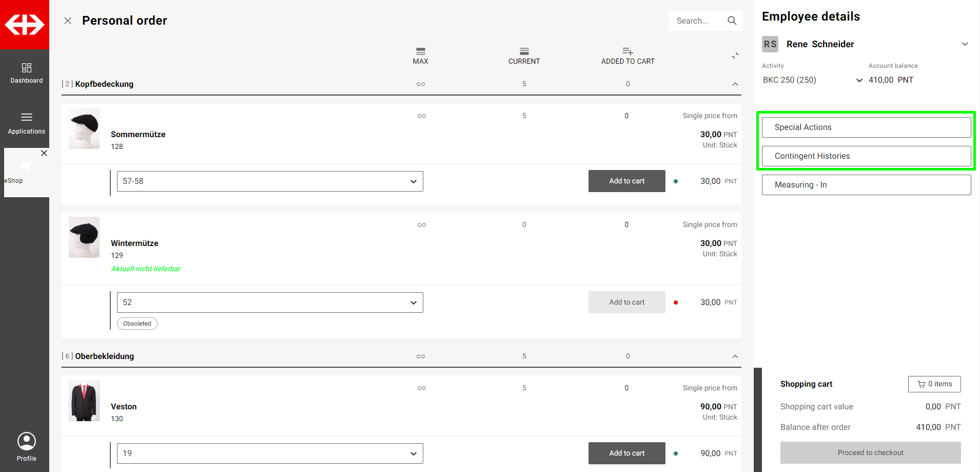Open the Applications menu in sidebar
This screenshot has width=980, height=472.
click(x=27, y=123)
